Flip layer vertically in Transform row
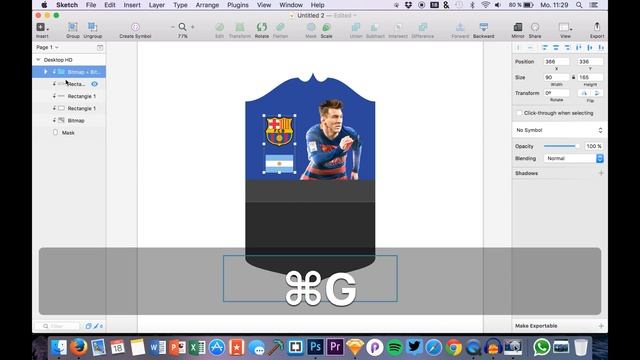640x360 pixels. 596,93
